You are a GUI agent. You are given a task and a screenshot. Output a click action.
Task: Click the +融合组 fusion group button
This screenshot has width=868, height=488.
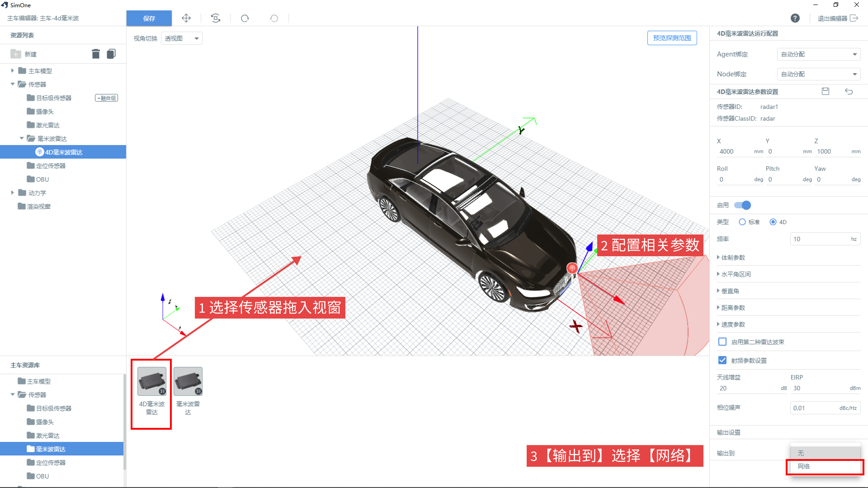point(106,98)
